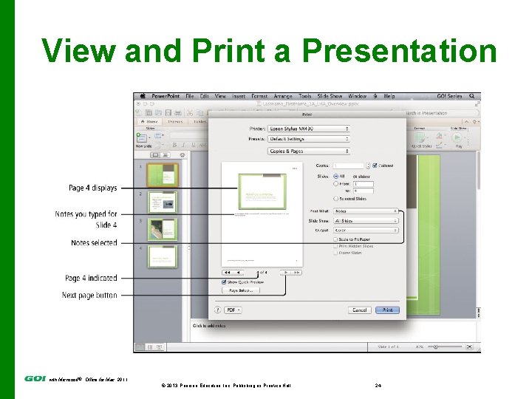Click the Print button
Screen dimensions: 532x399
(x=387, y=310)
